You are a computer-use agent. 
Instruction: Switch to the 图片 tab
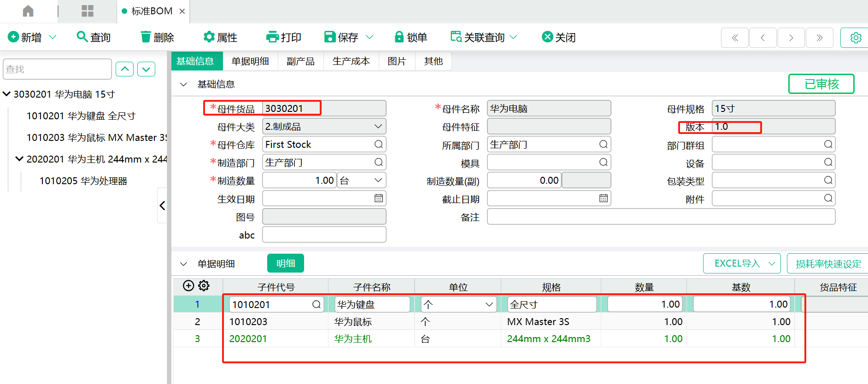pos(397,61)
